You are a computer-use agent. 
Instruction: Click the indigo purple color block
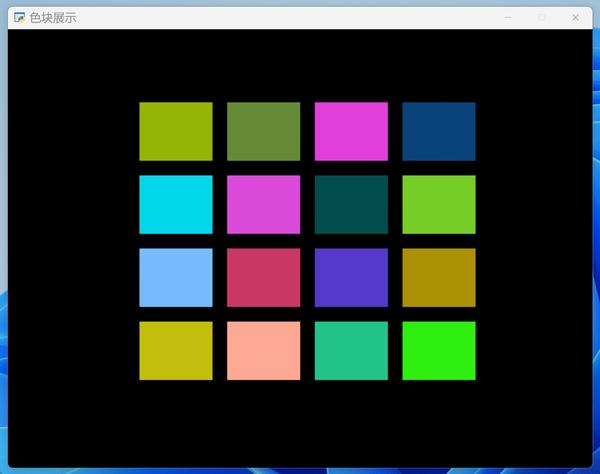[351, 277]
